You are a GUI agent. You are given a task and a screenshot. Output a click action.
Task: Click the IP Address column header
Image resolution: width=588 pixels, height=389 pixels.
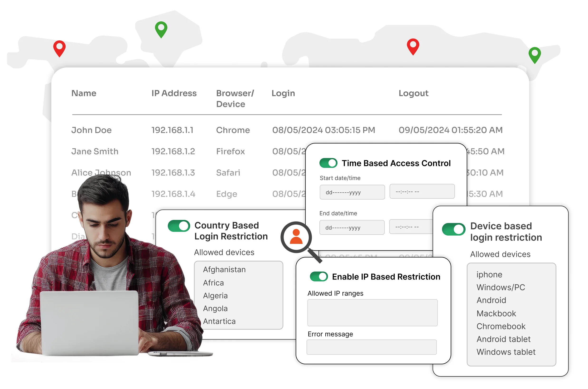(174, 93)
